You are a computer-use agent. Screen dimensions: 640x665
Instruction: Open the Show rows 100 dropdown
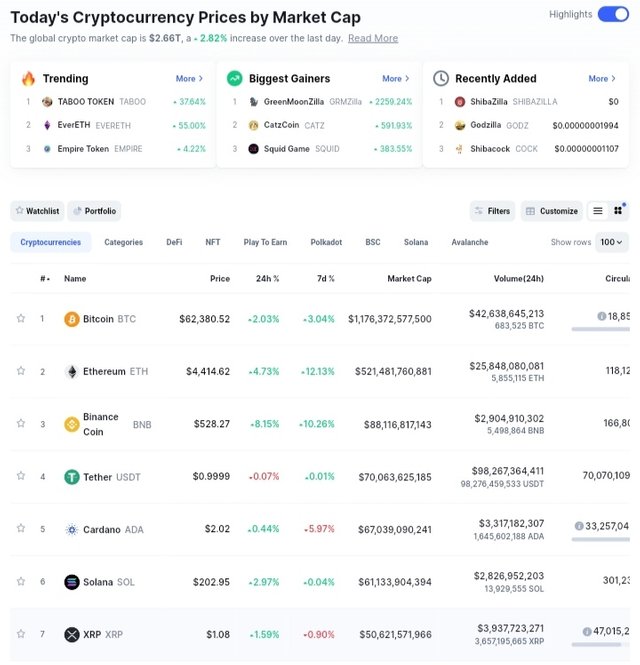(612, 242)
